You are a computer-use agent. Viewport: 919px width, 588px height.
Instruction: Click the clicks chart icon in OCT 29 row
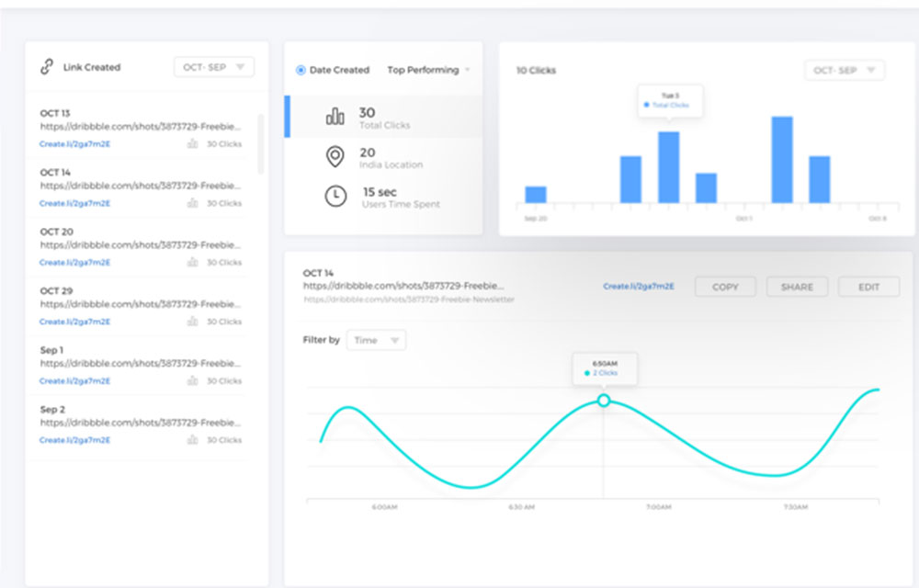tap(192, 322)
